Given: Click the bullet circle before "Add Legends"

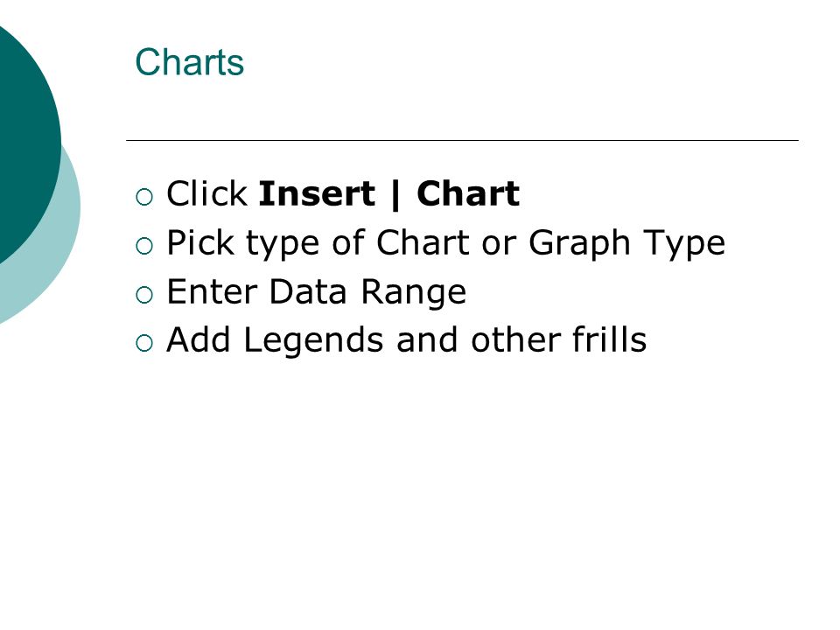Looking at the screenshot, I should coord(144,343).
